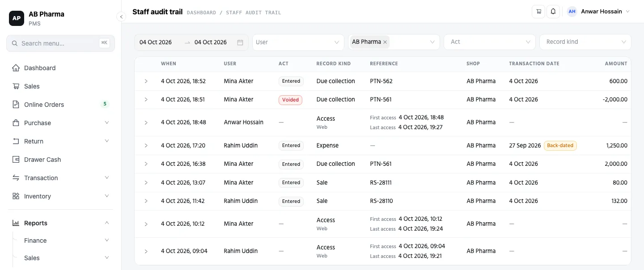Viewport: 644px width, 270px height.
Task: Expand the RS-28110 sale row
Action: pyautogui.click(x=146, y=201)
